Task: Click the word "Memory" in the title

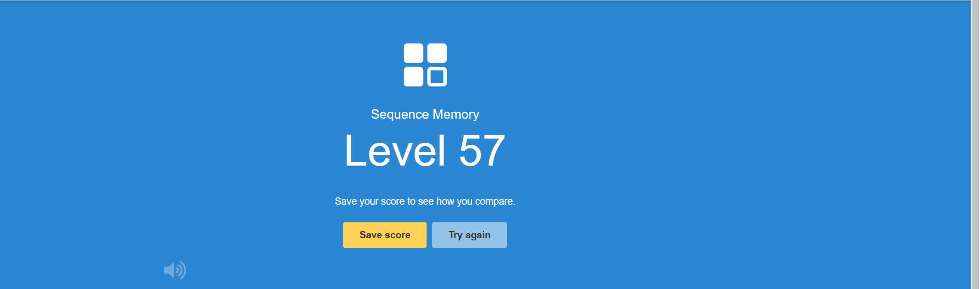Action: (456, 114)
